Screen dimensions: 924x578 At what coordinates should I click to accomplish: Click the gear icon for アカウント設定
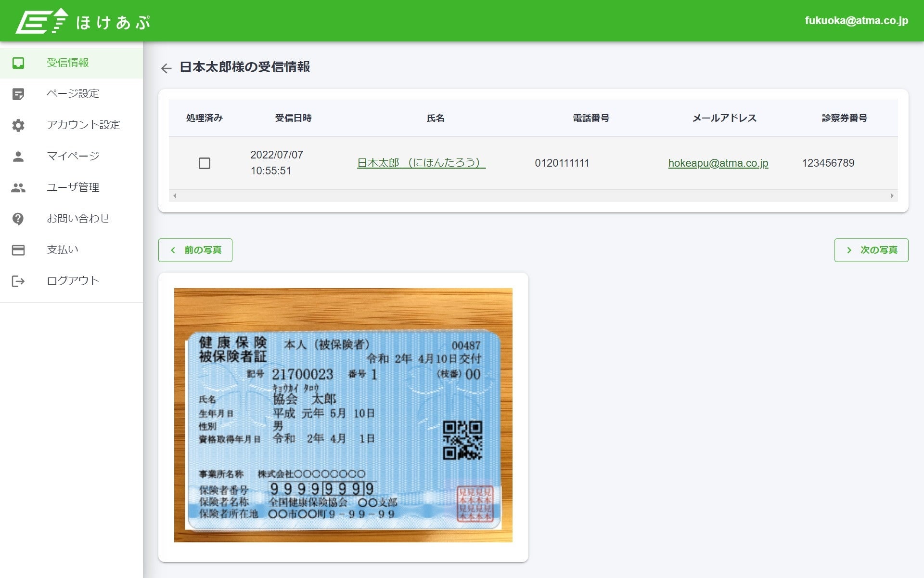coord(18,125)
